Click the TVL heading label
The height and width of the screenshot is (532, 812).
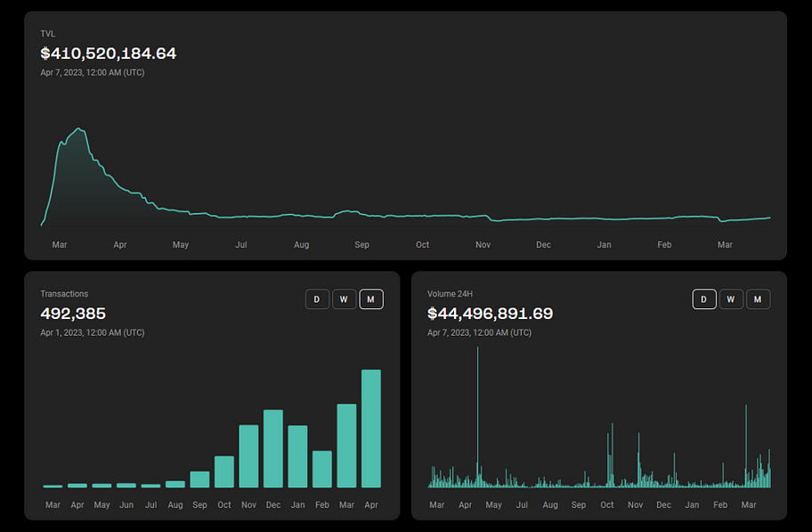pos(48,34)
